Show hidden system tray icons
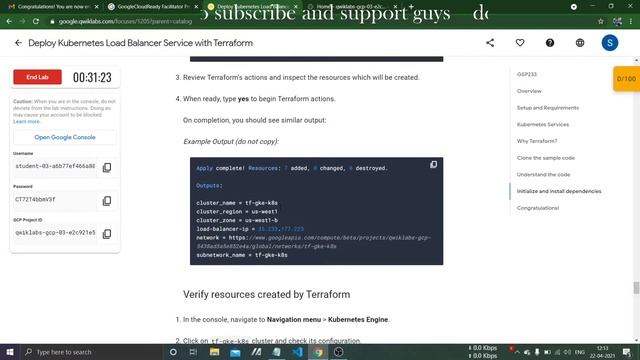The width and height of the screenshot is (640, 360). coord(517,352)
